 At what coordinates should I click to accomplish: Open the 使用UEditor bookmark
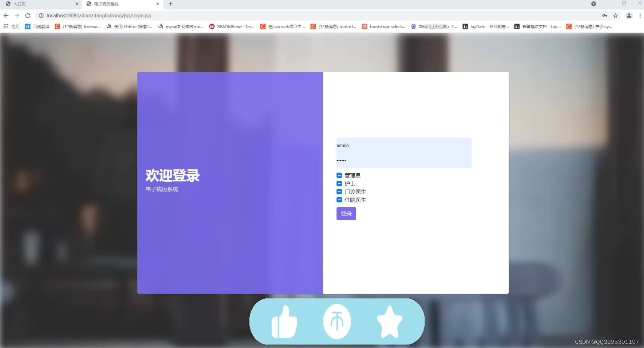coord(129,26)
